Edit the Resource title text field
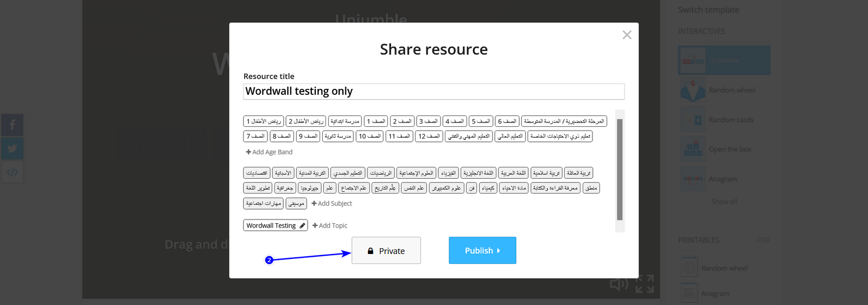Image resolution: width=868 pixels, height=305 pixels. (x=434, y=91)
